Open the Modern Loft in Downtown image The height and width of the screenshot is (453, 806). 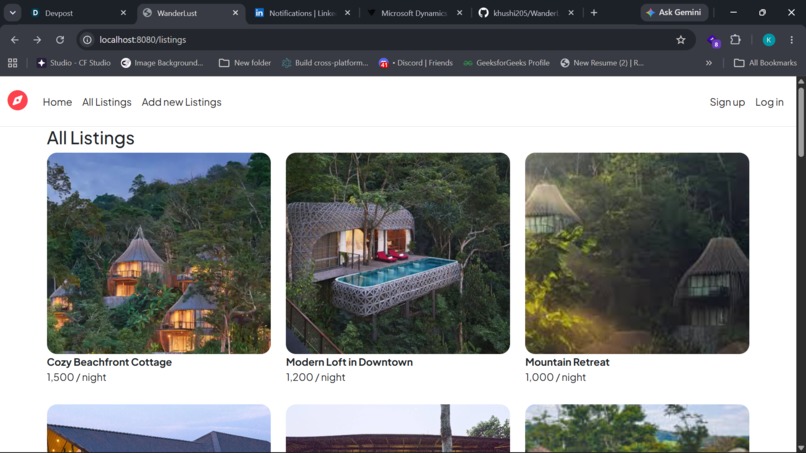tap(398, 253)
